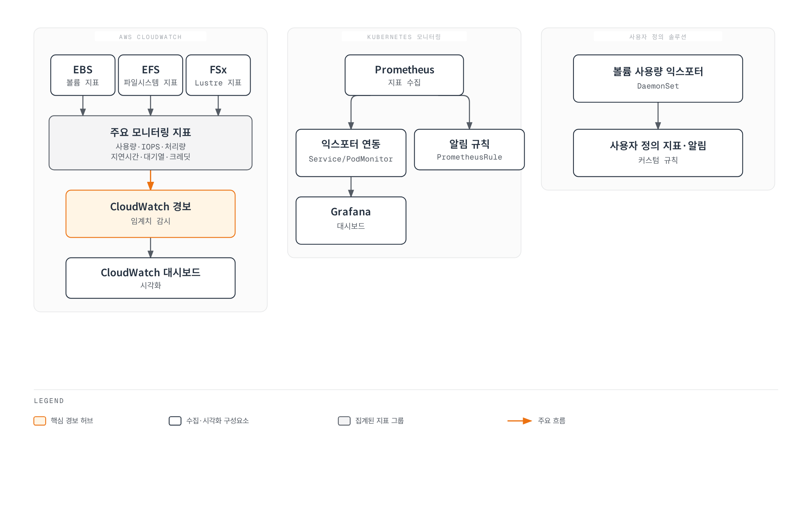Click the 핵심 경보 허브 legend label
Image resolution: width=812 pixels, height=508 pixels.
(x=72, y=421)
